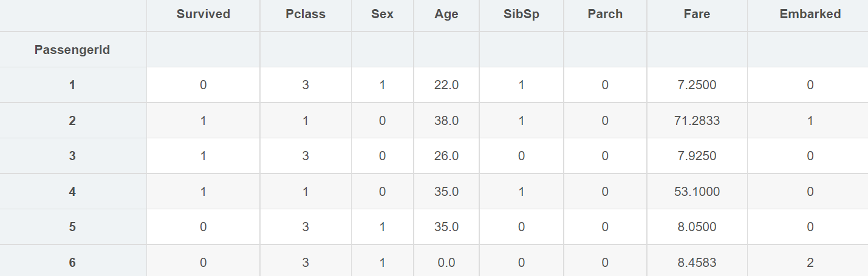Click row index 4

pos(72,192)
